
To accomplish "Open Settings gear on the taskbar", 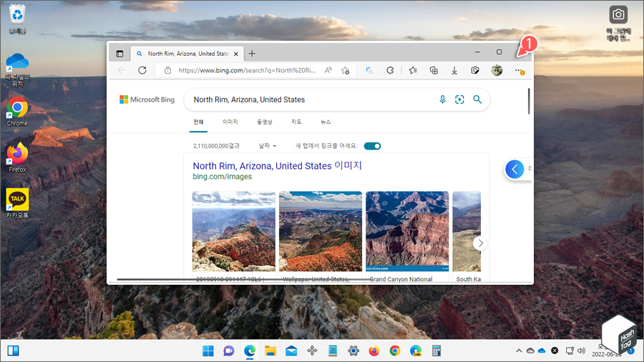I will pyautogui.click(x=353, y=351).
